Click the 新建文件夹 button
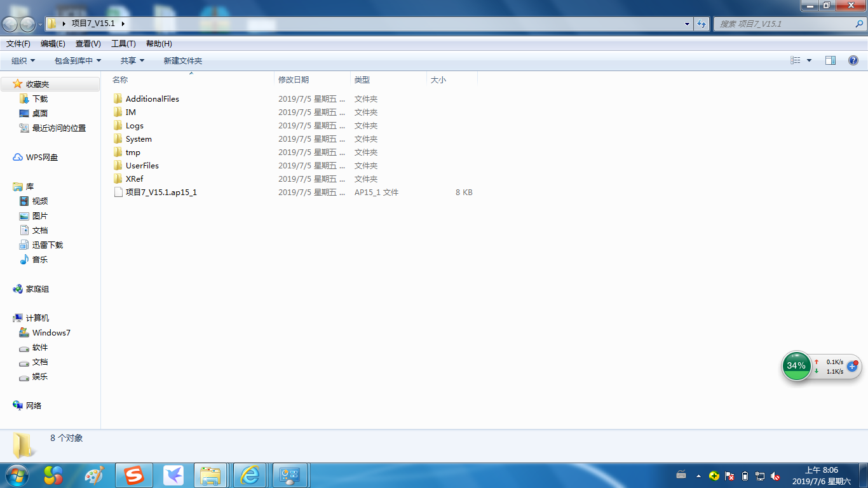 click(182, 61)
